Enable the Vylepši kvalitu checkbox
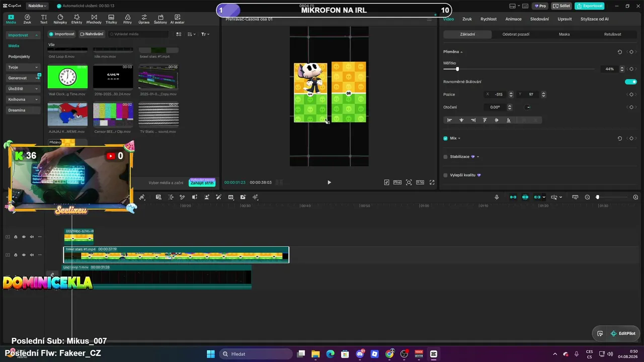 (445, 175)
